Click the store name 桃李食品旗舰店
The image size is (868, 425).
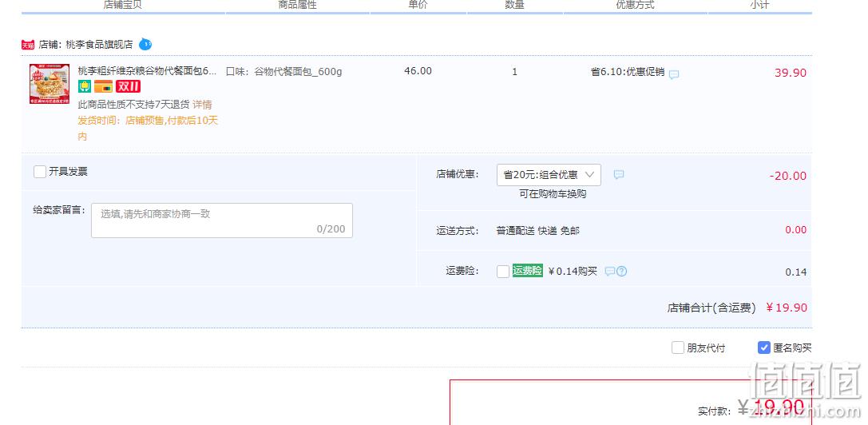[99, 45]
